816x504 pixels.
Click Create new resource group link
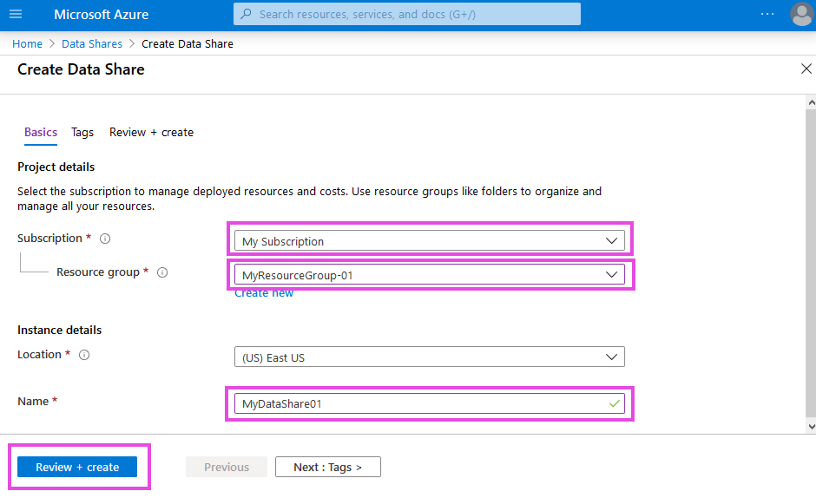point(264,293)
